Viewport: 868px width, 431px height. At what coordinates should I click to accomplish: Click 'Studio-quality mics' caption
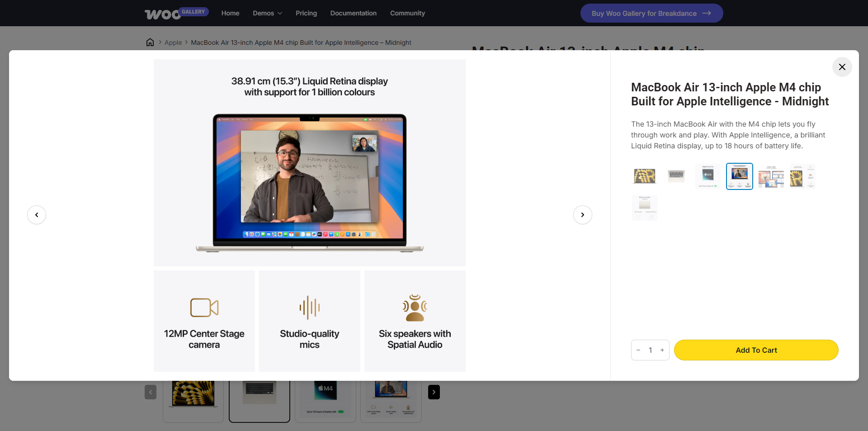point(310,339)
